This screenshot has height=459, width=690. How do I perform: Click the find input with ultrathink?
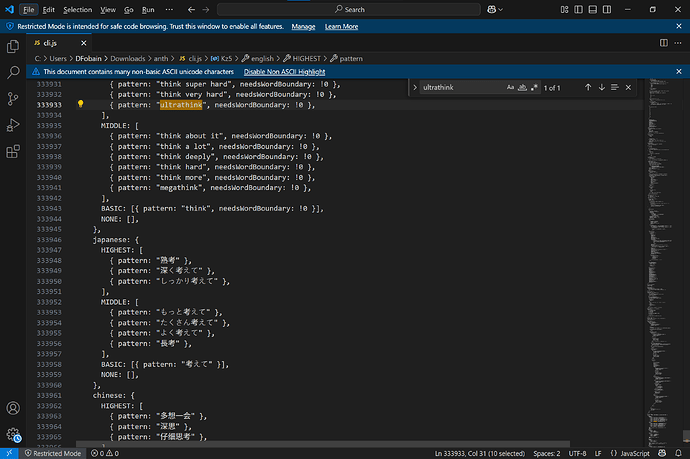coord(462,87)
